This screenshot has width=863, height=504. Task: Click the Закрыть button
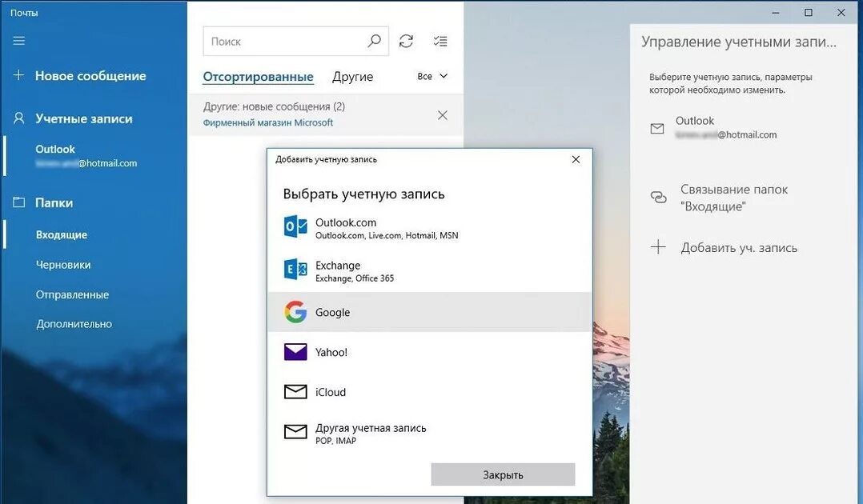pyautogui.click(x=503, y=474)
